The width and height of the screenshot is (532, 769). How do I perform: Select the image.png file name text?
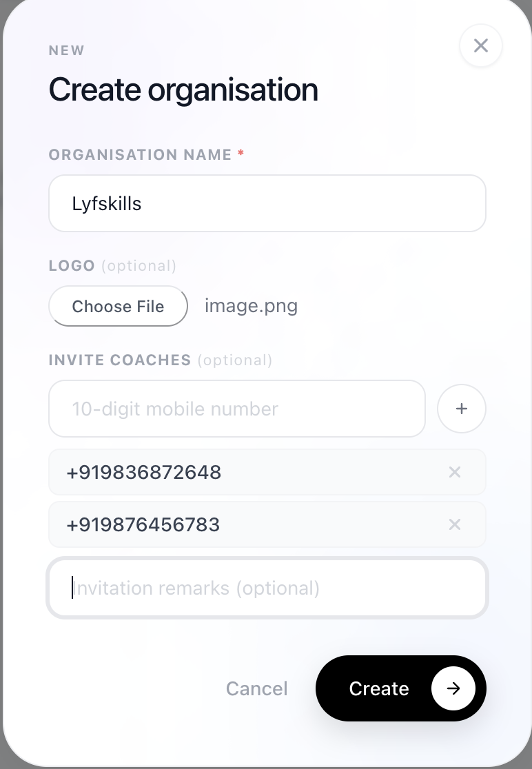(251, 306)
